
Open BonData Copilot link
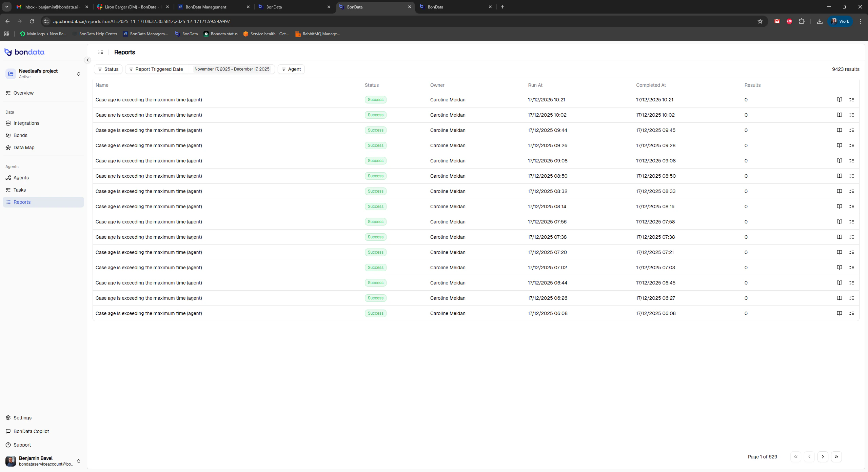pyautogui.click(x=31, y=431)
